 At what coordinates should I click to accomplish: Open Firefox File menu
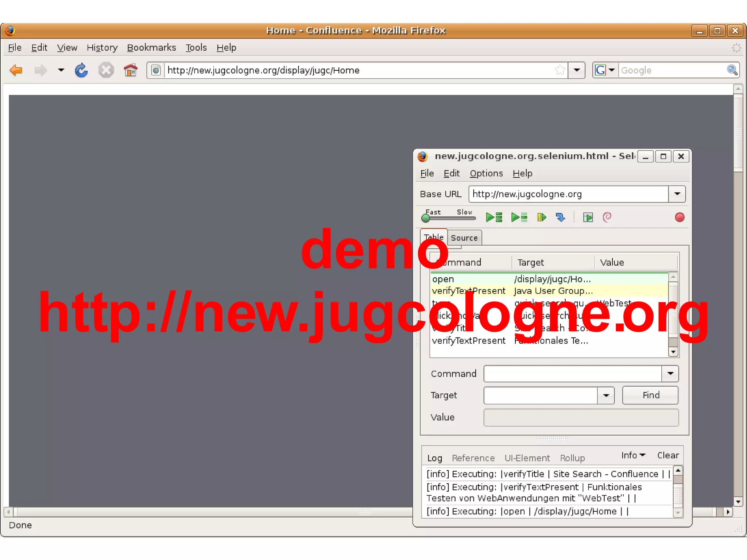point(15,48)
